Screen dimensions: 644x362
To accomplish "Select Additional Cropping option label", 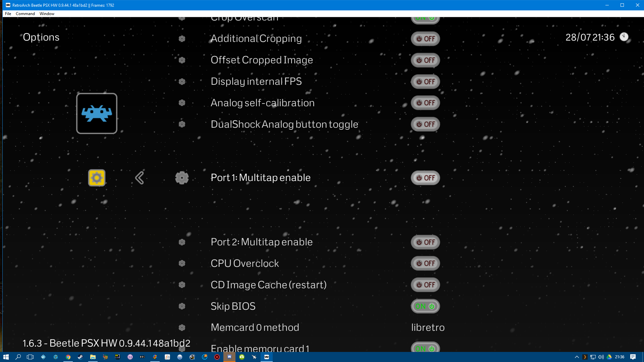I will pos(256,39).
